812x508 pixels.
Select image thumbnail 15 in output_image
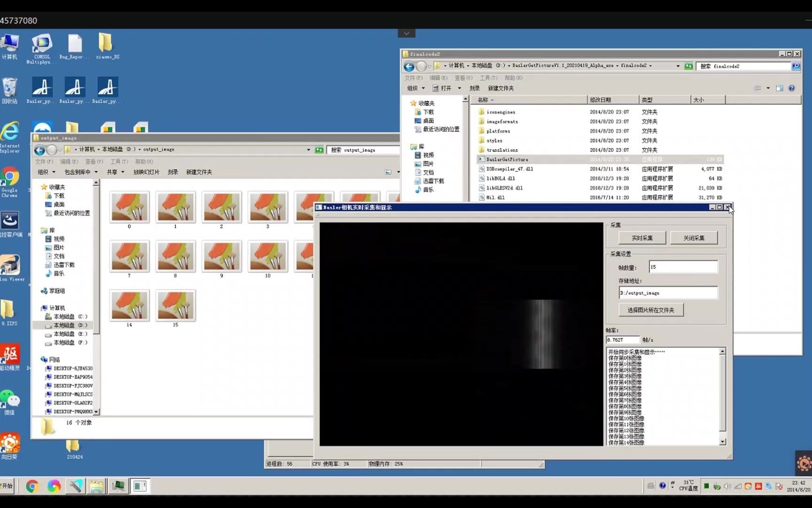[175, 309]
